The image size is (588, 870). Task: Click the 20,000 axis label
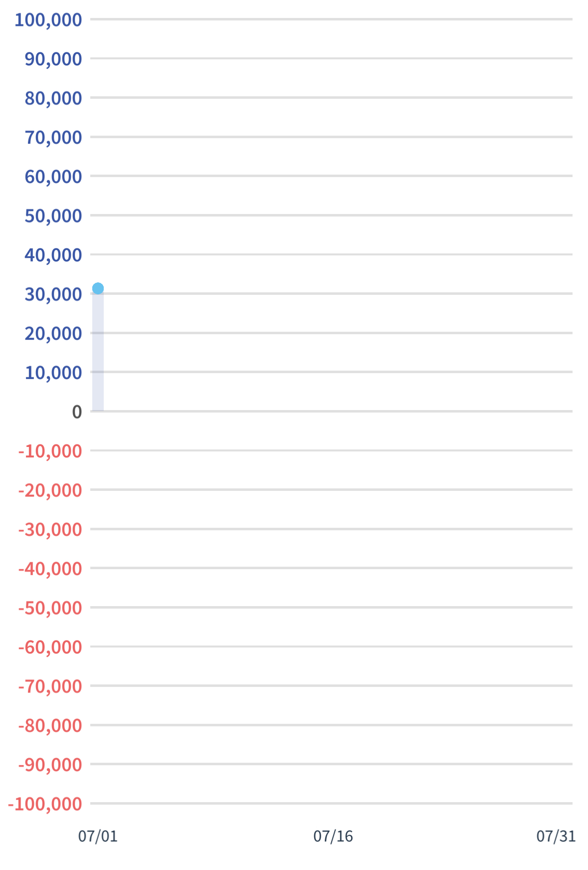click(53, 333)
